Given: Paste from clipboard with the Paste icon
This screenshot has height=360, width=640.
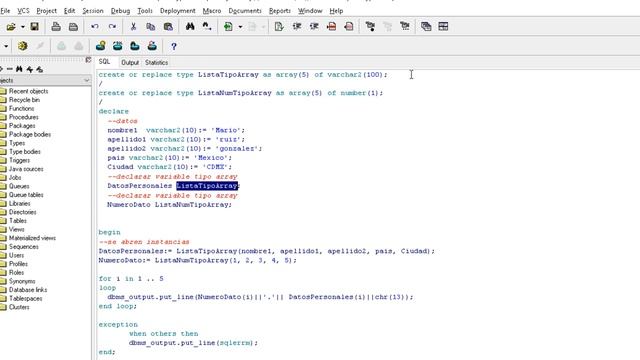Looking at the screenshot, I should click(168, 27).
